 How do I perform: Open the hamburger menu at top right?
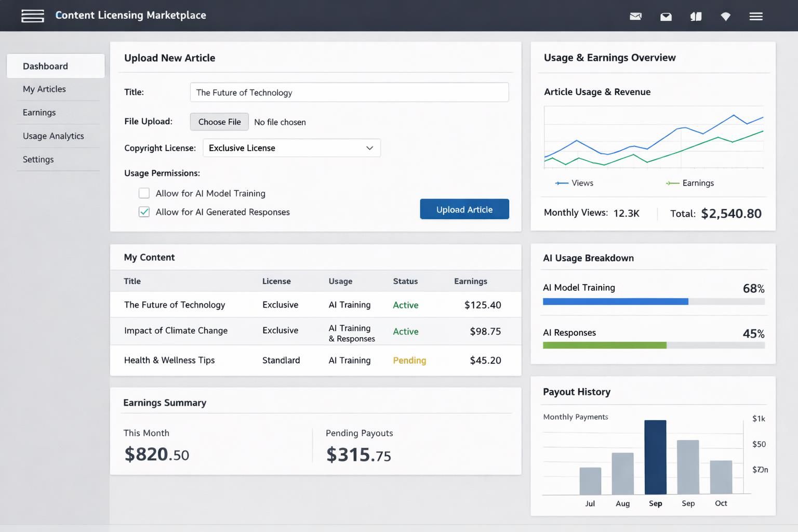756,17
